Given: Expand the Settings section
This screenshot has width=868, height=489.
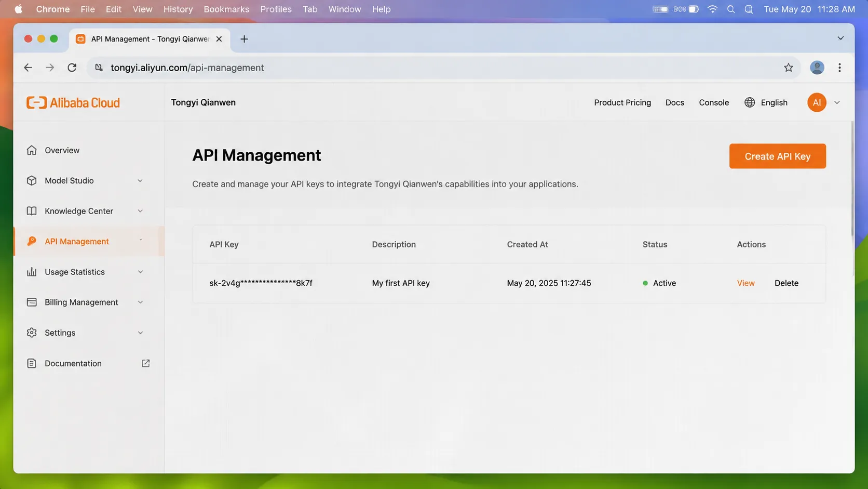Looking at the screenshot, I should tap(140, 333).
